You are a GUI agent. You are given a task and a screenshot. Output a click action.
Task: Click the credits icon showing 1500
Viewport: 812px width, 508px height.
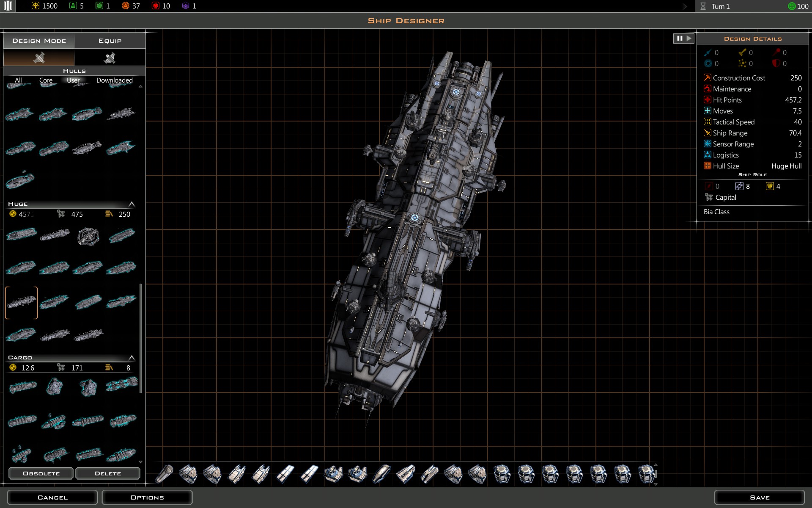pos(36,6)
